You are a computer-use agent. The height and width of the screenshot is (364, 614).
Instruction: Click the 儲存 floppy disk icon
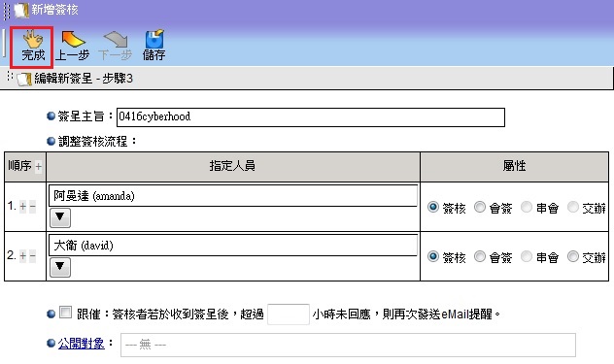coord(154,39)
